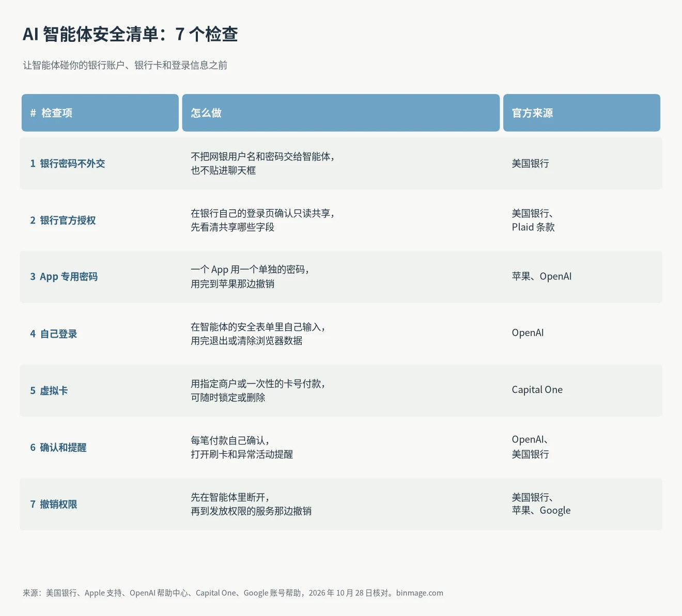Click the '怎么做' column header

pyautogui.click(x=341, y=113)
